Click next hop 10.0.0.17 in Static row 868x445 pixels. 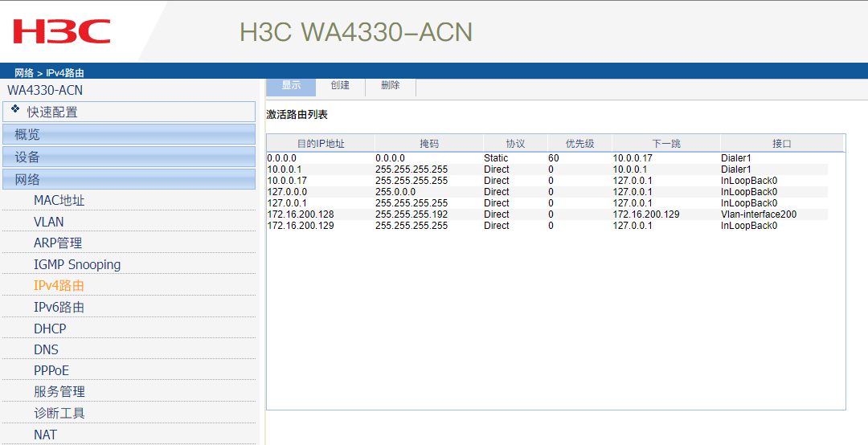(633, 158)
